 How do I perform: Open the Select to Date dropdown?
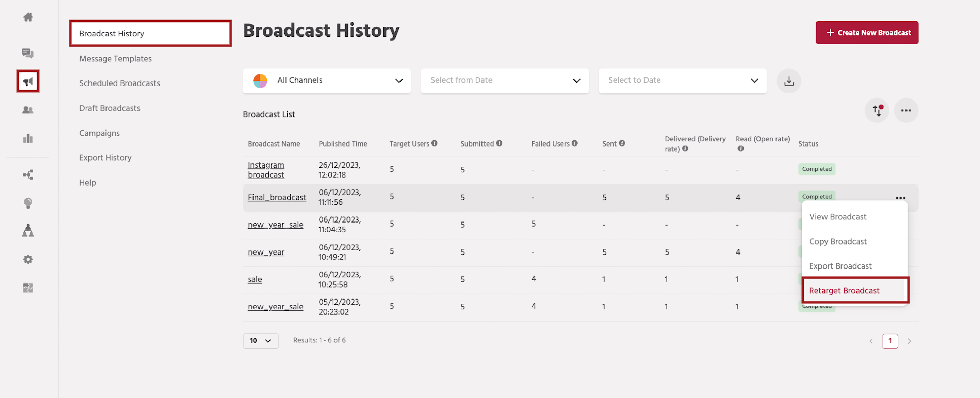(683, 81)
